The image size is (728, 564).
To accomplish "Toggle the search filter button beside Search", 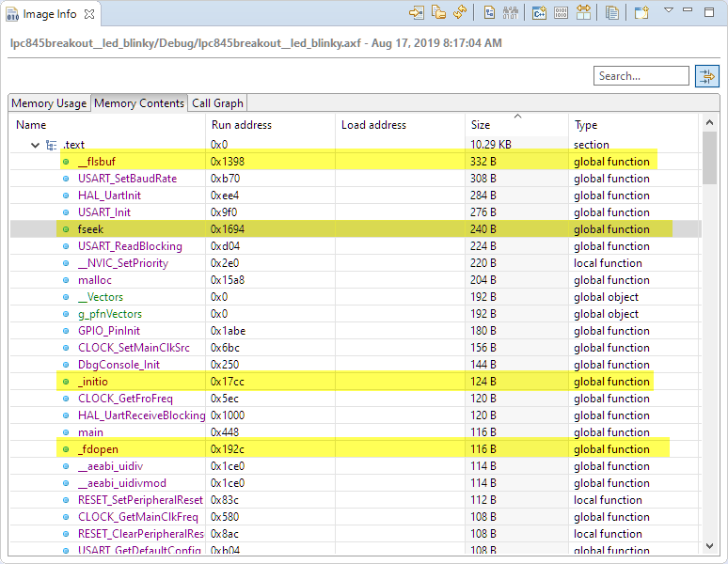I will pos(706,76).
